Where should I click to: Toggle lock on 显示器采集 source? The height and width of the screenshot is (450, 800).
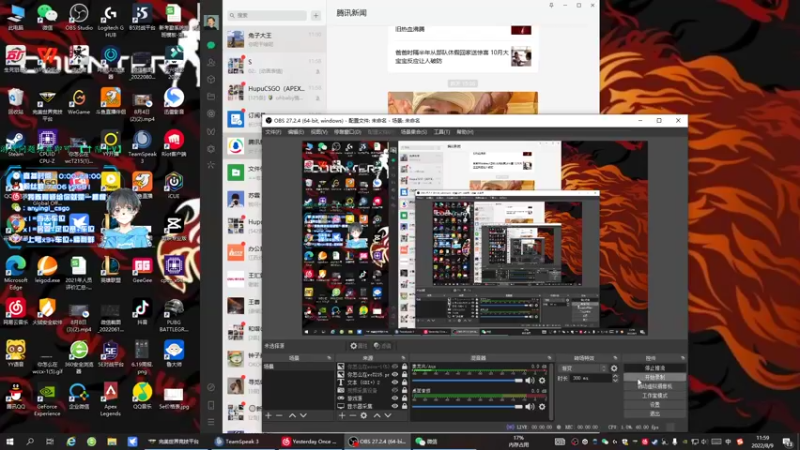coord(404,406)
